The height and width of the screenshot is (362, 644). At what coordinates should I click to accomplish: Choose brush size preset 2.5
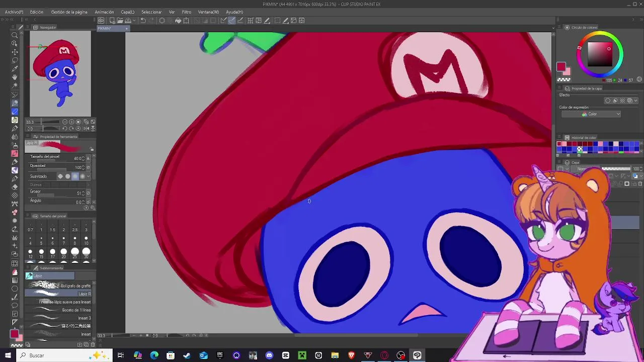click(x=75, y=226)
